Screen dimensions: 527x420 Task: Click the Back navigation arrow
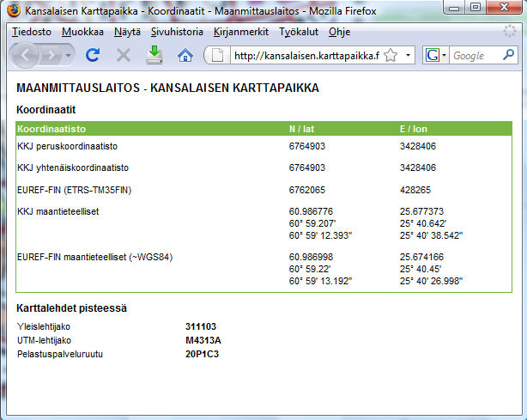click(27, 55)
